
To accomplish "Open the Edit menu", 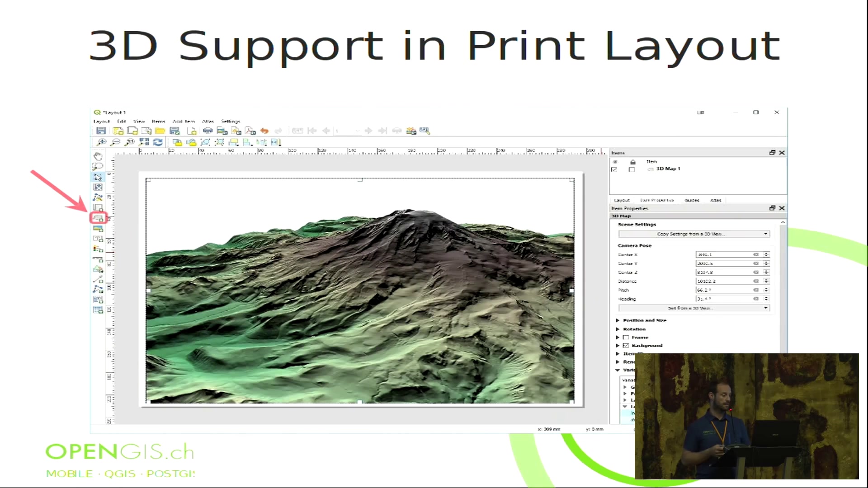I will tap(122, 121).
